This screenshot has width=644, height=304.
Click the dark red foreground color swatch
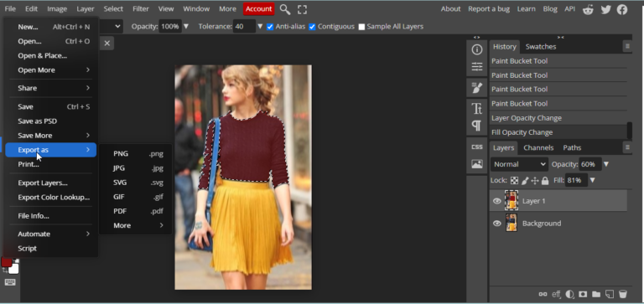(6, 261)
